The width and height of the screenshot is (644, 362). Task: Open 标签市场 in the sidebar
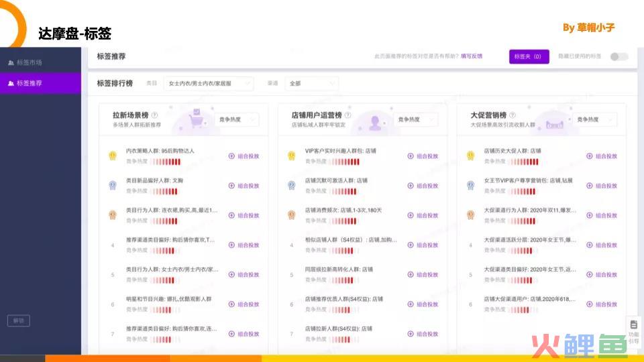click(x=40, y=63)
